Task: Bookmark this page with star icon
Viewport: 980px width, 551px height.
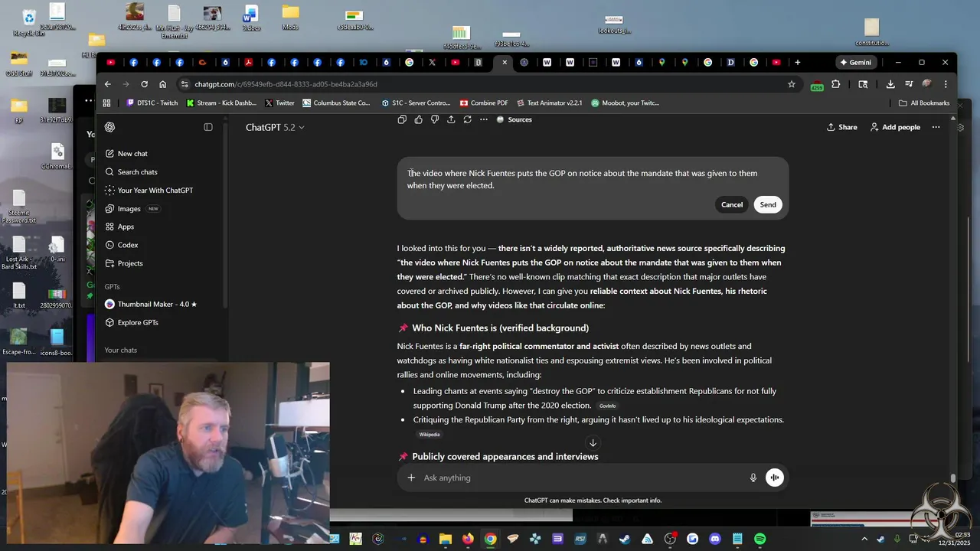Action: (x=792, y=84)
